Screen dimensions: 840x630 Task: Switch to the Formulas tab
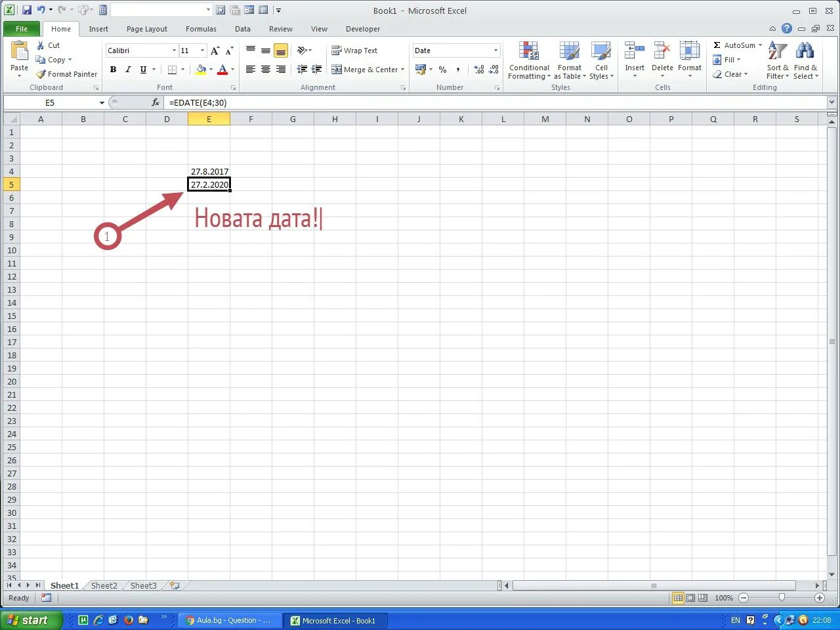pos(201,29)
